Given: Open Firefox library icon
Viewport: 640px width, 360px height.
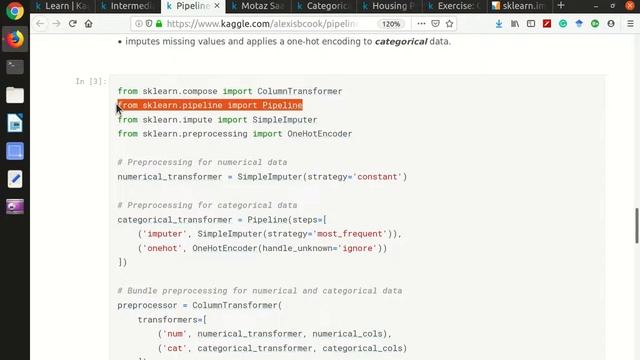Looking at the screenshot, I should [515, 24].
